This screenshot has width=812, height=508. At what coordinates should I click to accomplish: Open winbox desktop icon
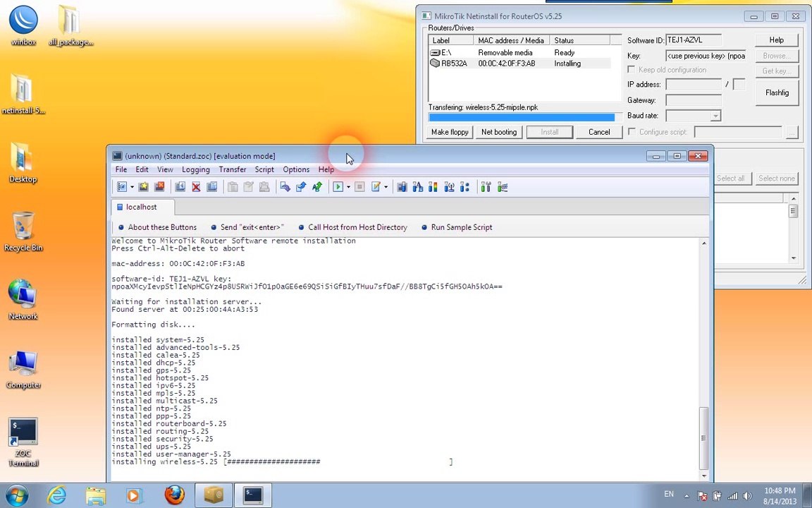(x=23, y=26)
